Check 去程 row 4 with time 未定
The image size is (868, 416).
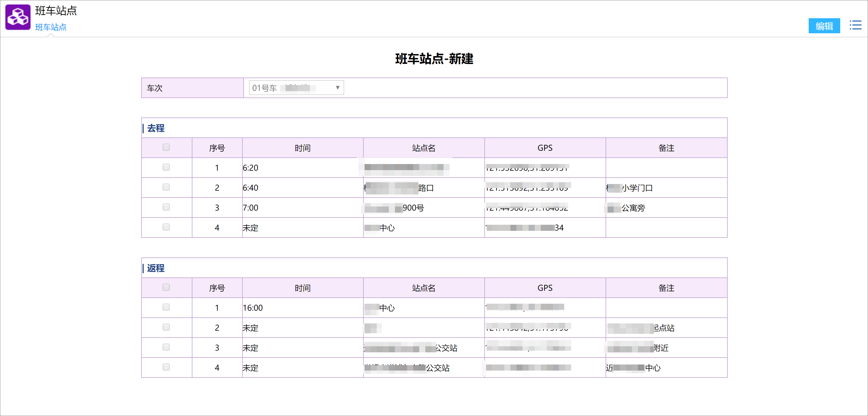[x=166, y=227]
